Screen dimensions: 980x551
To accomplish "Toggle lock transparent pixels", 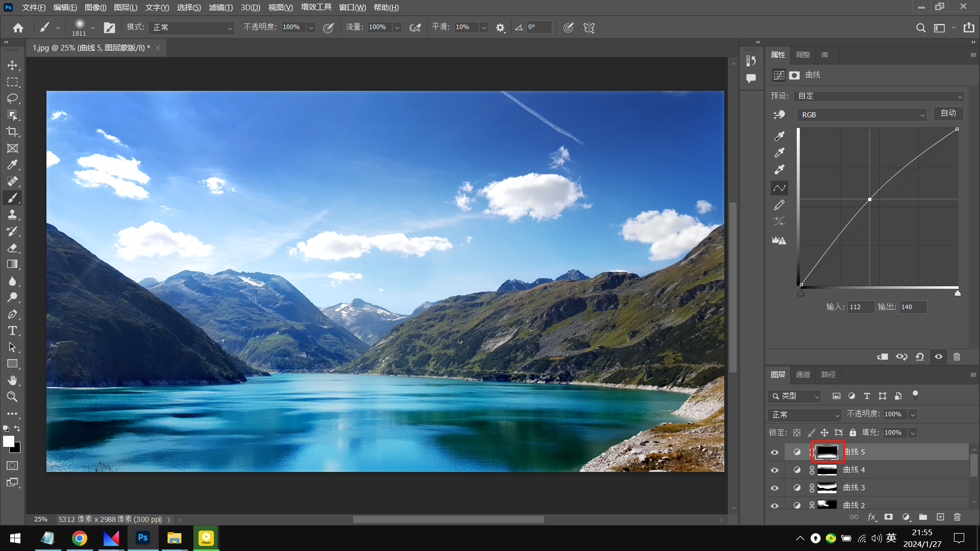I will (797, 433).
